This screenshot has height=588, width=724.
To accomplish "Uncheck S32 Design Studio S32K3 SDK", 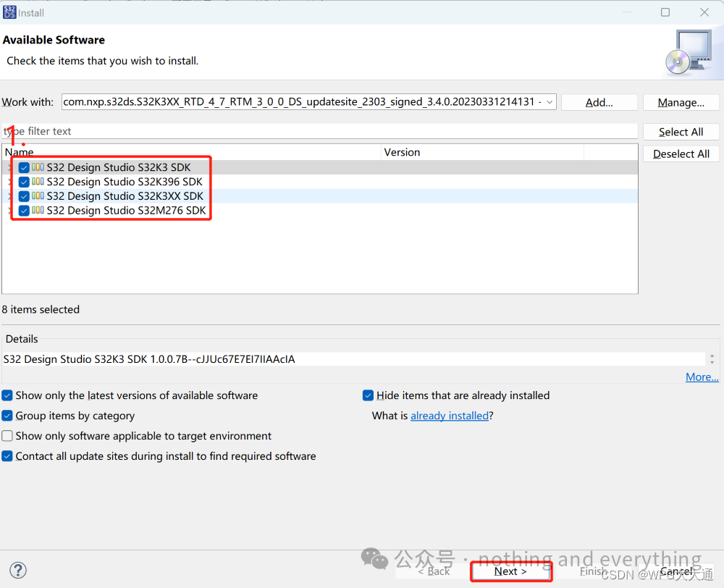I will [x=24, y=168].
